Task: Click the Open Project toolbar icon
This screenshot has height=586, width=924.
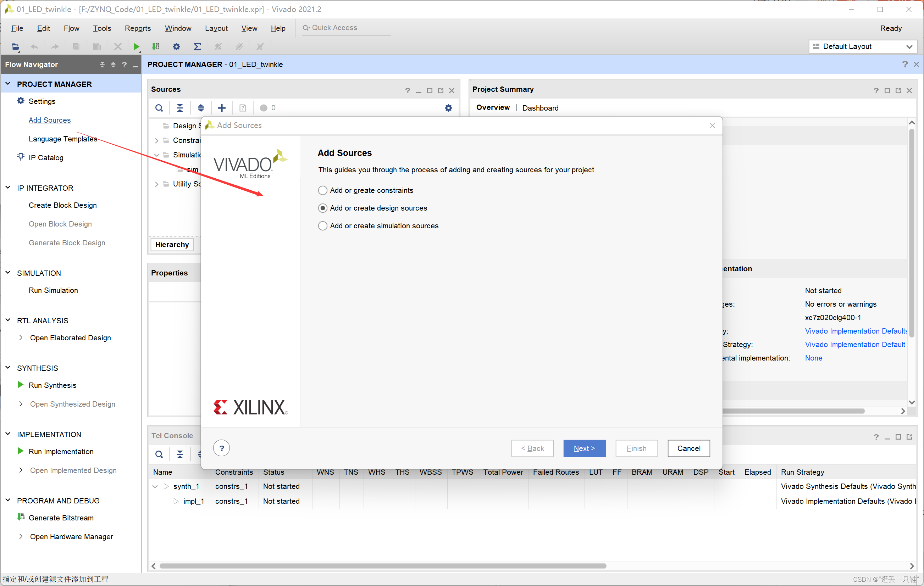Action: (x=15, y=47)
